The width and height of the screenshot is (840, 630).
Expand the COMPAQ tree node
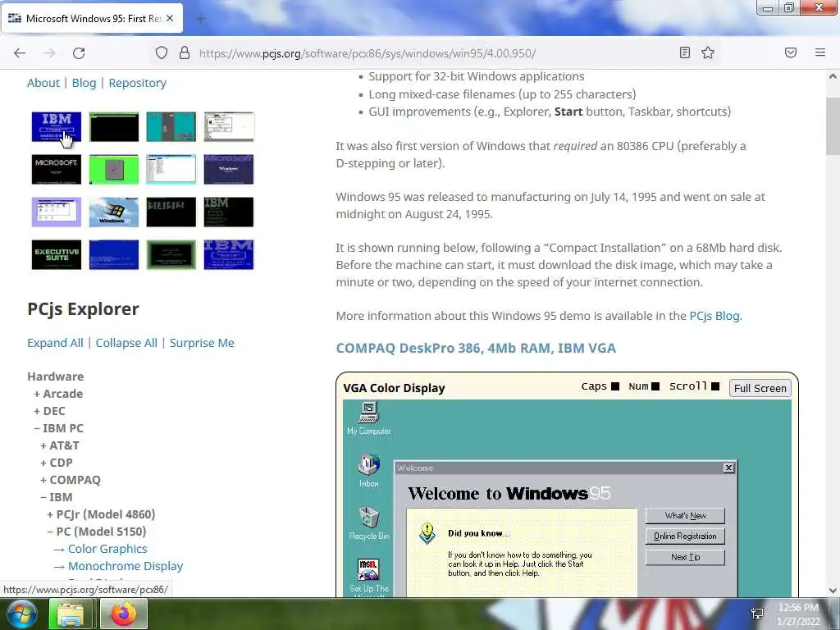coord(71,479)
